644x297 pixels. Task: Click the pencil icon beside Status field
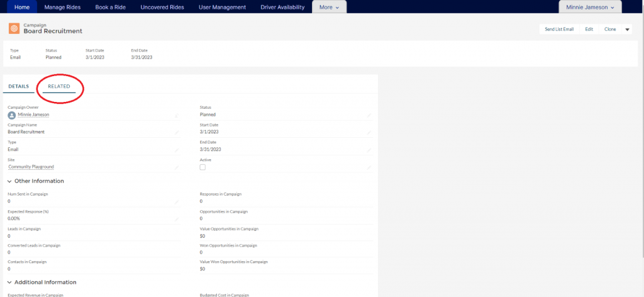pos(369,115)
